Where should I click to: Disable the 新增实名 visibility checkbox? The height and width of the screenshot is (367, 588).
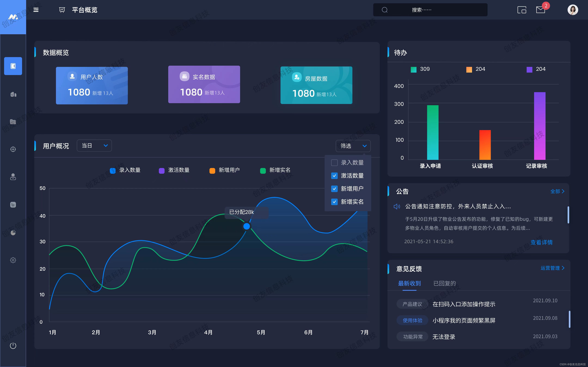(334, 202)
